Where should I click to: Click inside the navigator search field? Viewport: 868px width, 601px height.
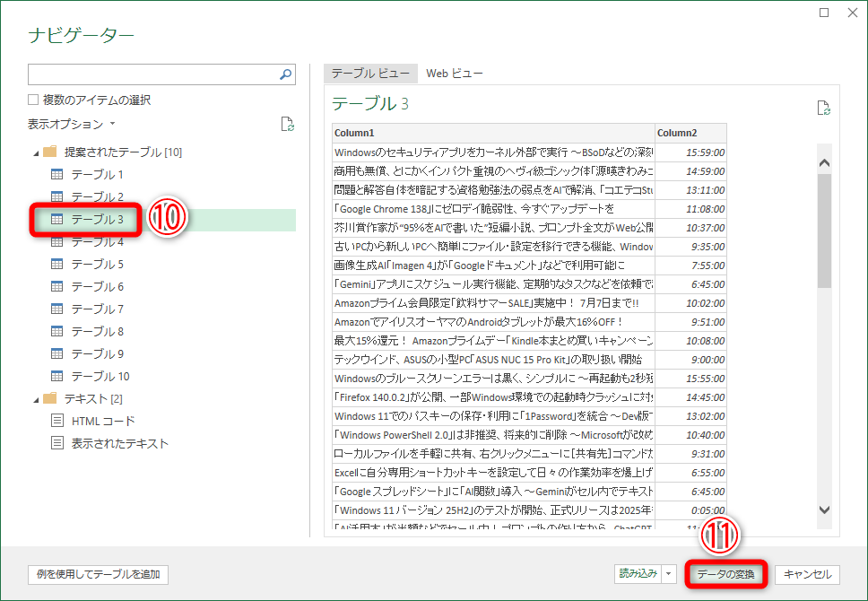pos(152,74)
